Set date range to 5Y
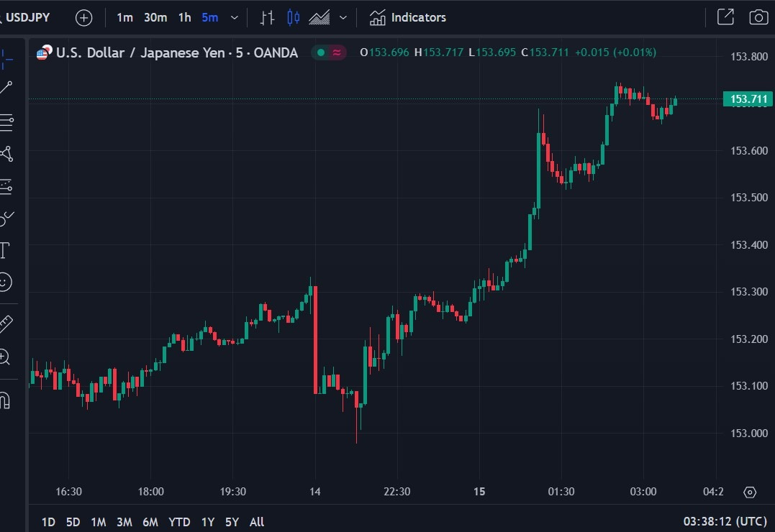 [x=232, y=522]
